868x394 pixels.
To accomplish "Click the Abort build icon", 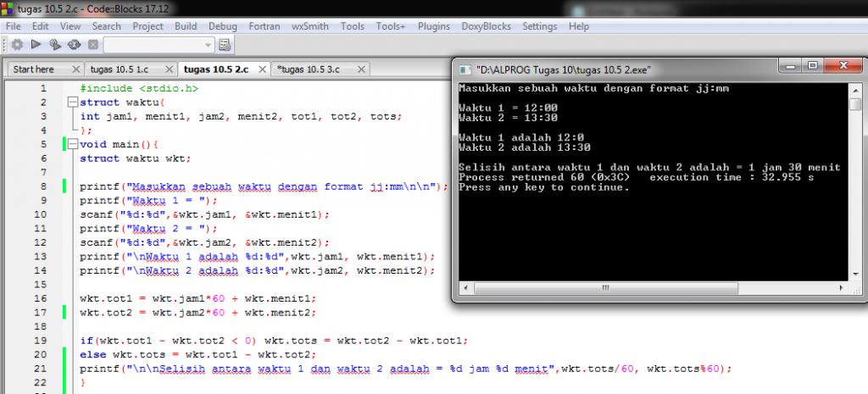I will point(93,45).
